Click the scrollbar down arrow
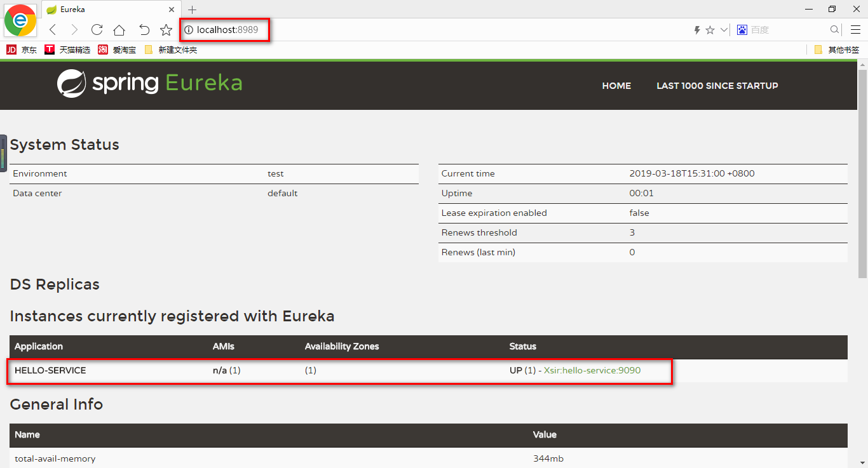This screenshot has height=468, width=868. click(x=862, y=463)
